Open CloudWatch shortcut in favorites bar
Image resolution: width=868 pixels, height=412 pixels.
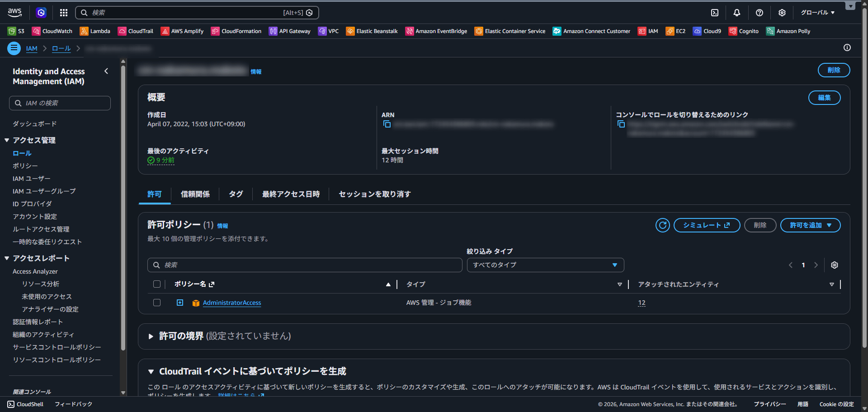(52, 31)
